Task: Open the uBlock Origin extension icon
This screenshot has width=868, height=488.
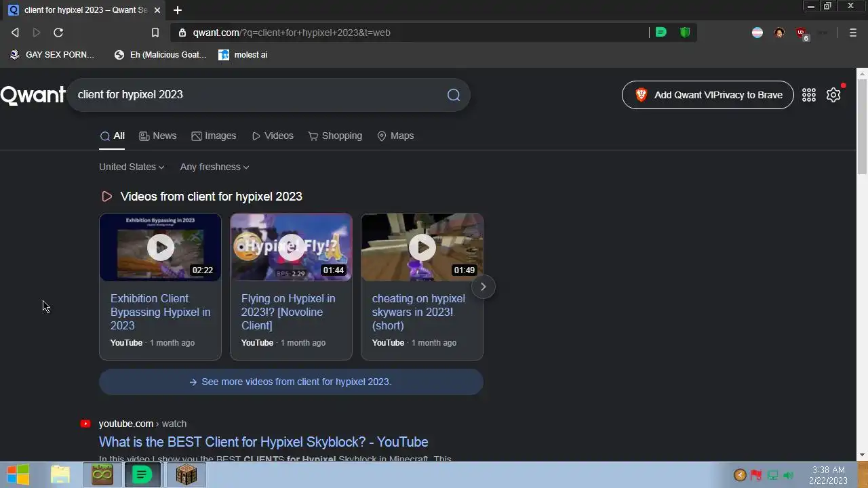Action: [802, 33]
